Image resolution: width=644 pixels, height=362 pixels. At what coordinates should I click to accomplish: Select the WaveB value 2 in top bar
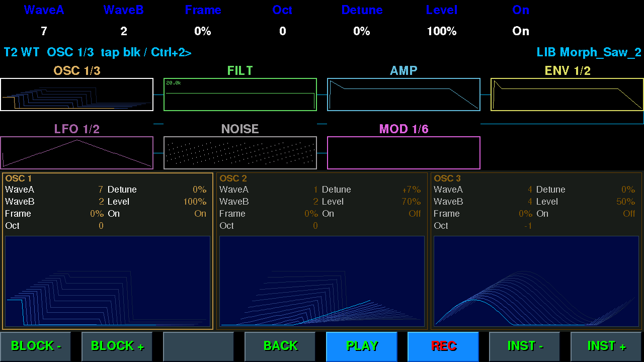click(x=124, y=31)
